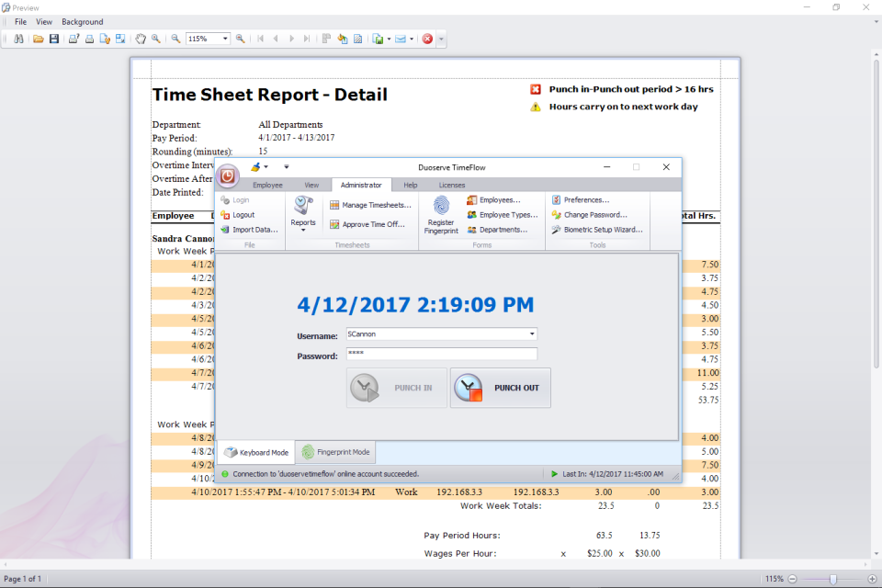Click the binoculars Search icon in Preview toolbar
Screen dimensions: 882x588
(x=18, y=39)
